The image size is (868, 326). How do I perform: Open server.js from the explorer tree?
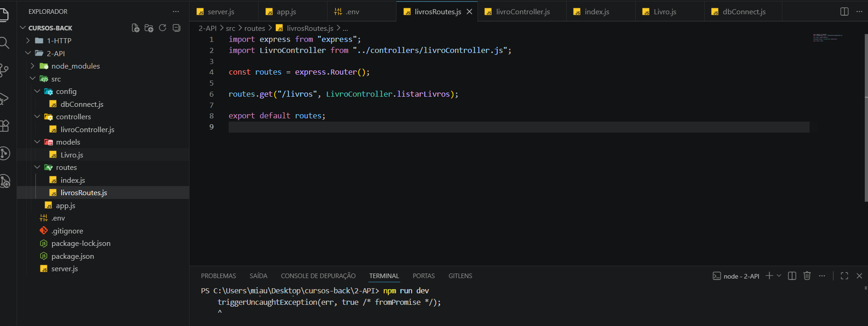pos(103,268)
